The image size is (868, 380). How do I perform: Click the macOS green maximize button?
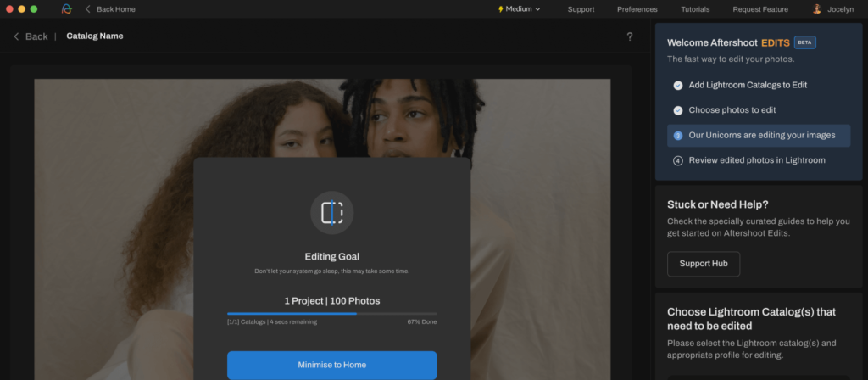pos(34,8)
